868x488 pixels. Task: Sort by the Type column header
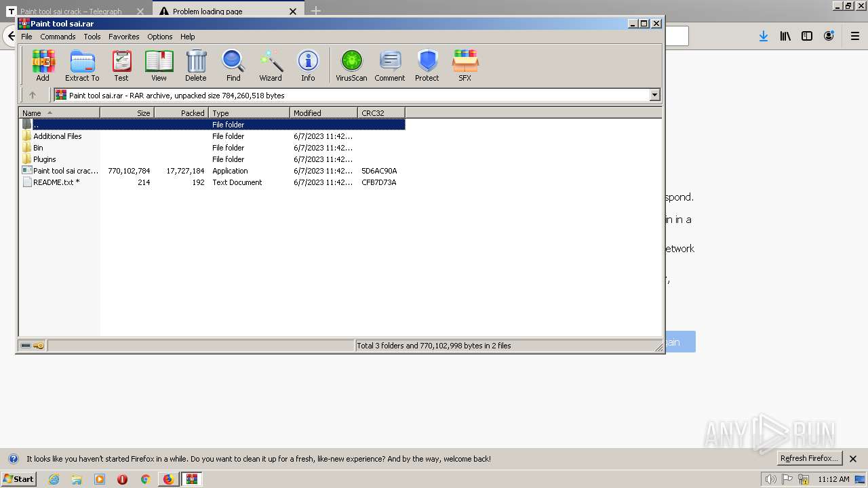(x=249, y=113)
